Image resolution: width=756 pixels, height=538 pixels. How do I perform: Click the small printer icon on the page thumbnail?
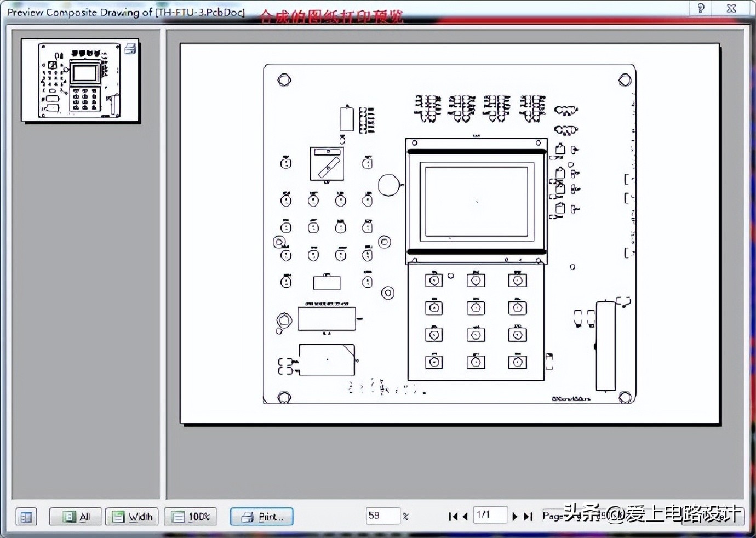tap(130, 49)
